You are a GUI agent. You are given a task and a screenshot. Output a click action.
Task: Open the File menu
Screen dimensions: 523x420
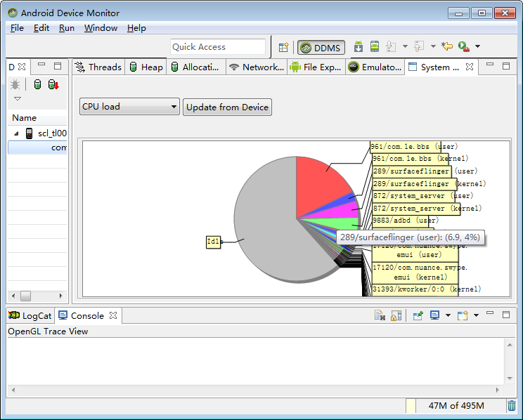point(17,28)
